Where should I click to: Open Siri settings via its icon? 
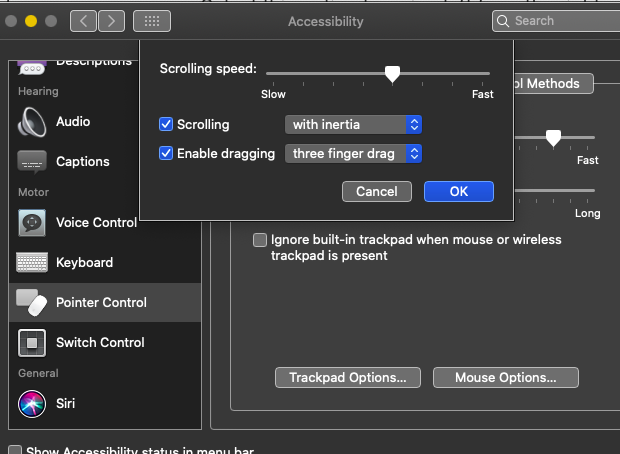pyautogui.click(x=32, y=404)
